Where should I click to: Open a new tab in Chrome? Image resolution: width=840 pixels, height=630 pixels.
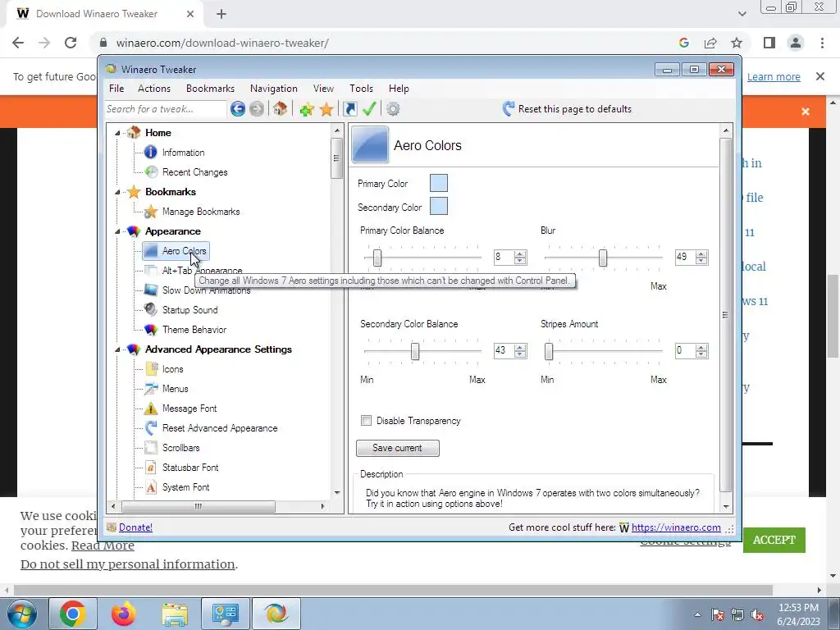(221, 14)
